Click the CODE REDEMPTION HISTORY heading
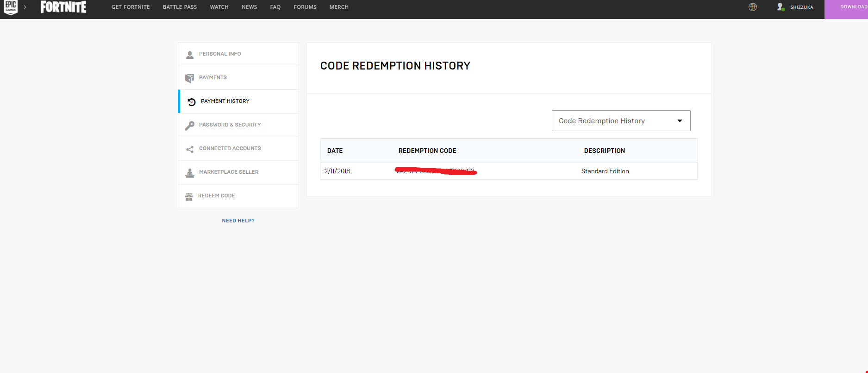 [x=395, y=66]
